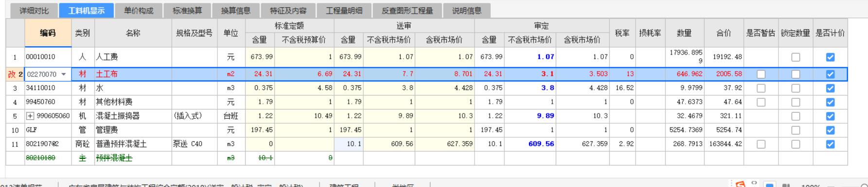The width and height of the screenshot is (868, 187).
Task: Uncheck 是否计价 for 混凝土振捣器 row
Action: pos(830,116)
